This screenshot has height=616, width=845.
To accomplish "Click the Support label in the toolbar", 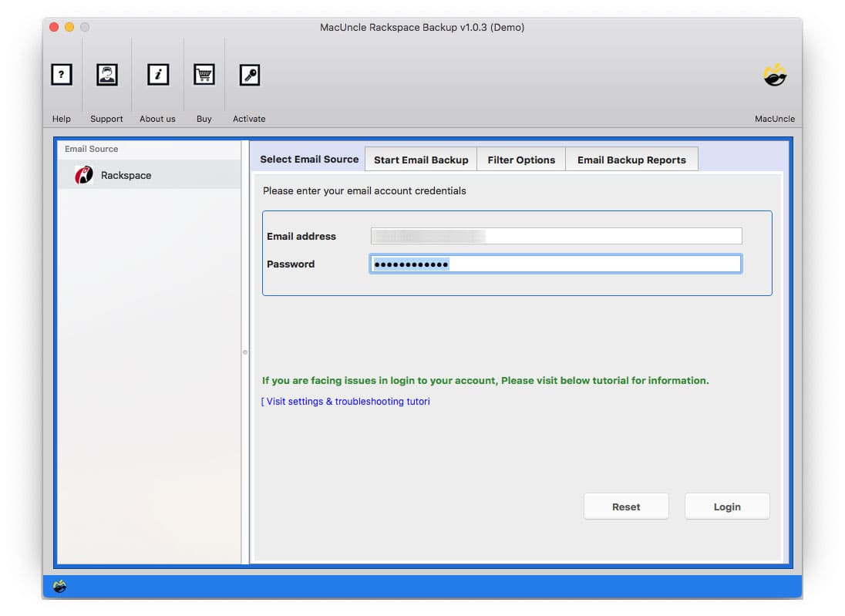I will pos(106,119).
